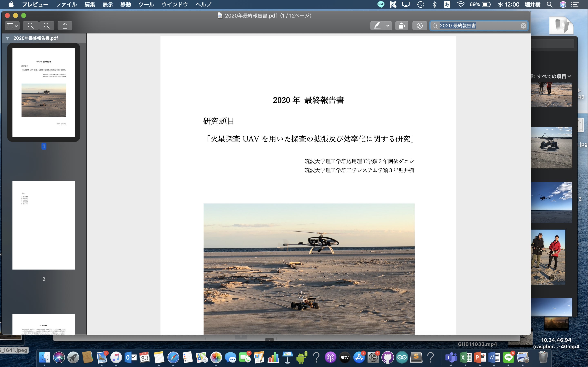Click the Wi-Fi status icon
This screenshot has width=588, height=367.
pos(460,4)
